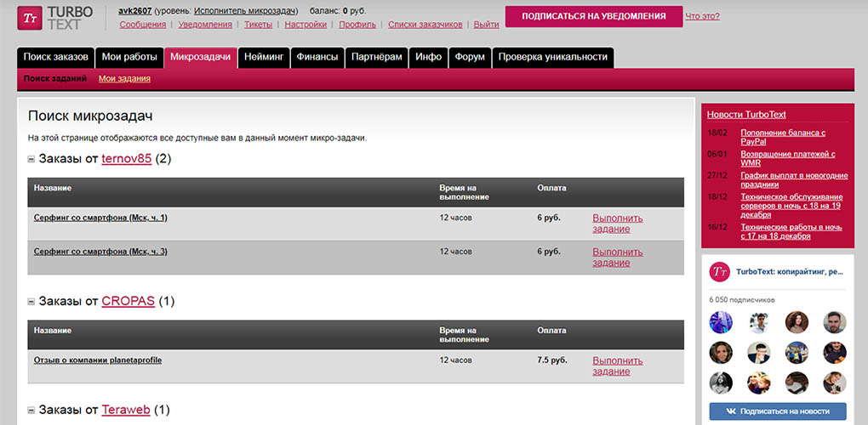Click the Выйти logout link
This screenshot has height=425, width=868.
tap(486, 25)
